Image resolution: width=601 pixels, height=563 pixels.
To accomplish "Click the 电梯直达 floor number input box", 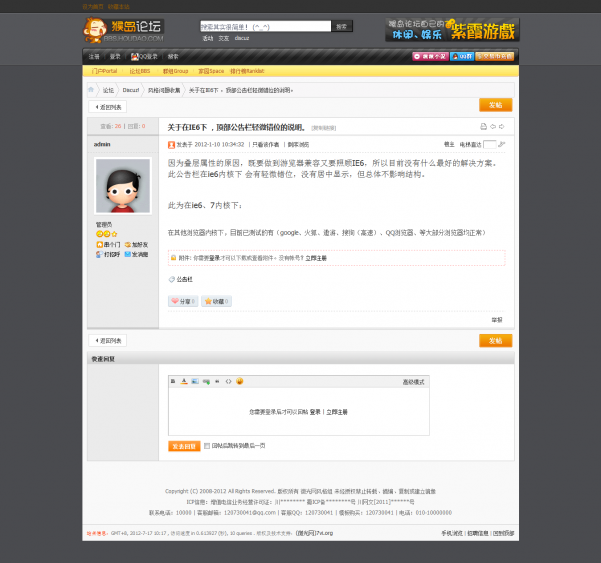I will tap(489, 144).
